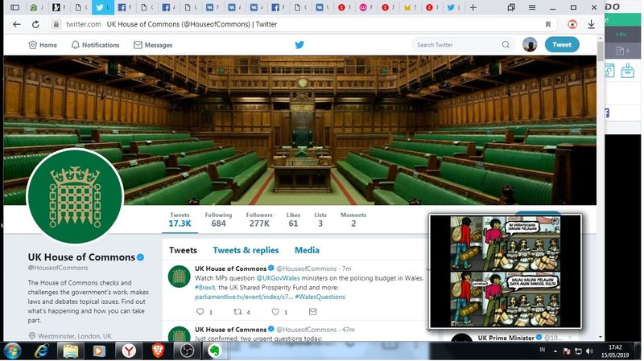Switch to the last Twitter tab before the plus

click(453, 7)
